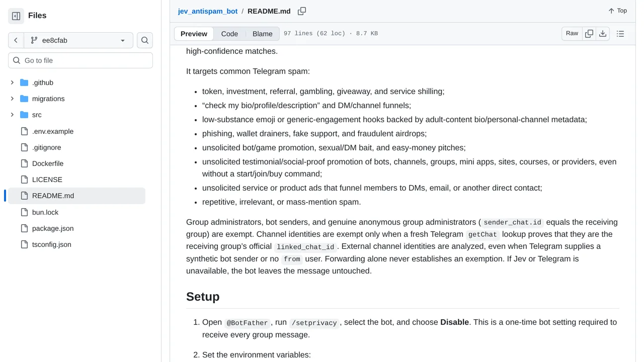This screenshot has width=644, height=362.
Task: Open the file search magnifier button
Action: 145,40
